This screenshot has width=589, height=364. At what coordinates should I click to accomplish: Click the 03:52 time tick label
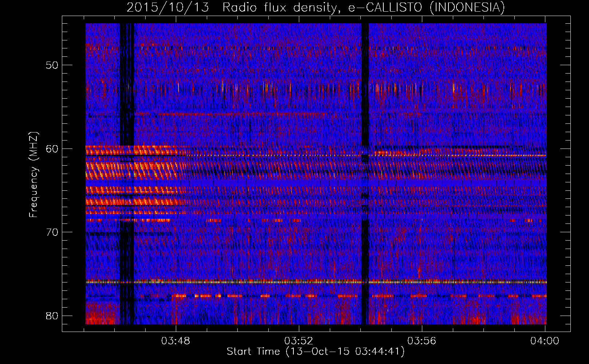pos(299,341)
